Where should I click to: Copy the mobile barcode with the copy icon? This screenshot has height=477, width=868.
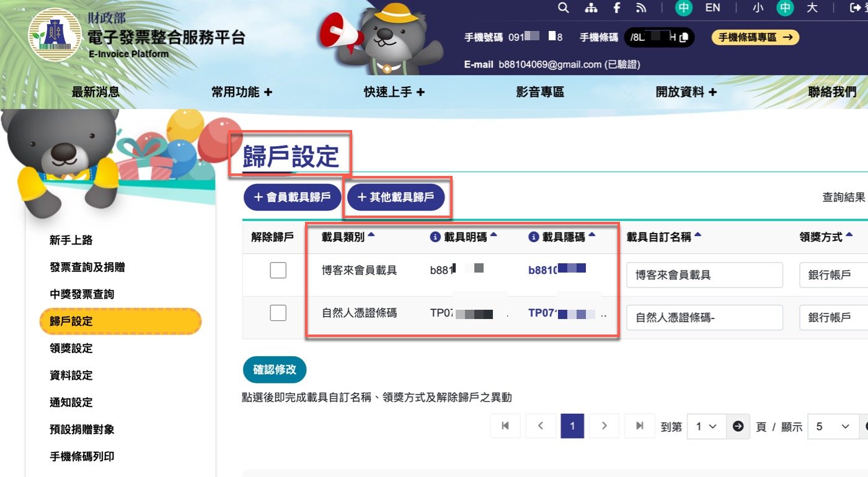[683, 38]
